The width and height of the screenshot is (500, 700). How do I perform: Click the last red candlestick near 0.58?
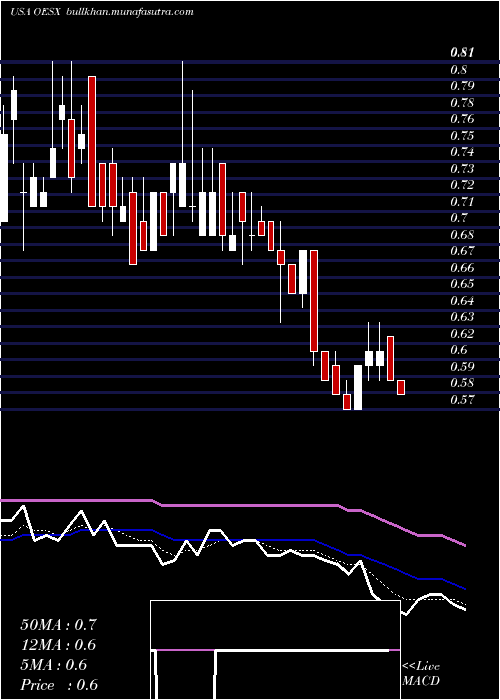point(401,387)
